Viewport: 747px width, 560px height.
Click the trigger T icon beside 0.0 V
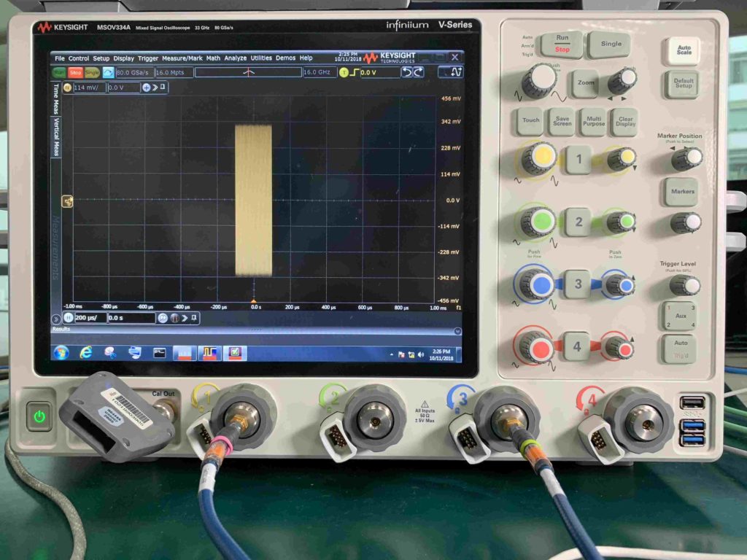pos(344,72)
